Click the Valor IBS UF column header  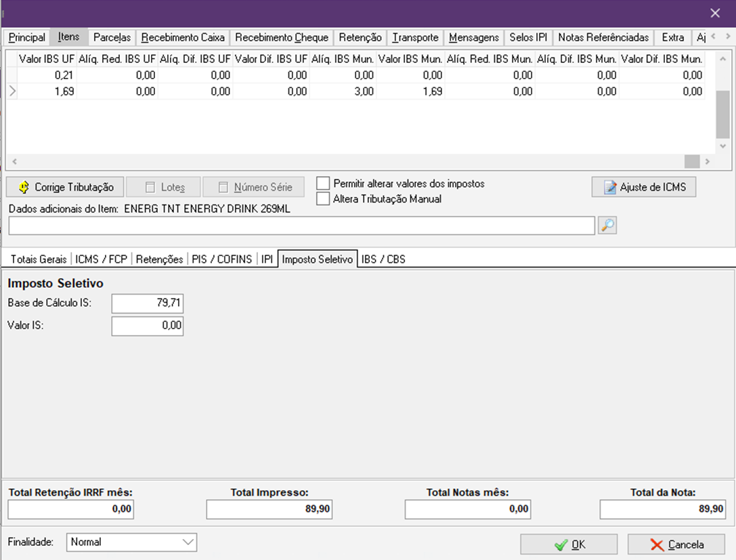click(47, 59)
